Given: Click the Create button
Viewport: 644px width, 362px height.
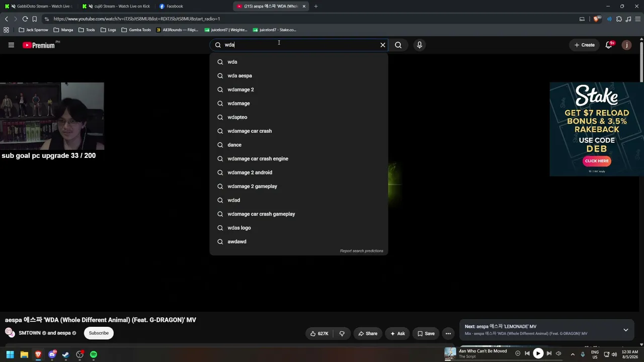Looking at the screenshot, I should click(585, 45).
